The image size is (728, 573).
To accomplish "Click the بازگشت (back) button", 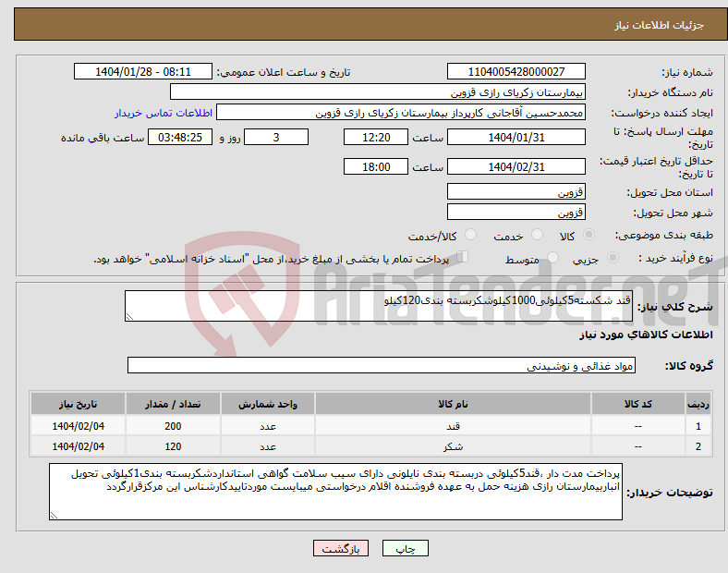I will 340,548.
